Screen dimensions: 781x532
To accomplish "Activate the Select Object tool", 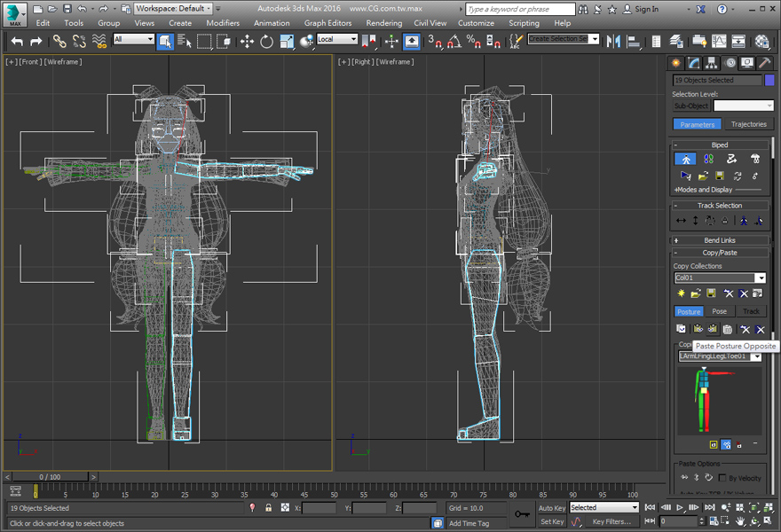I will (165, 42).
